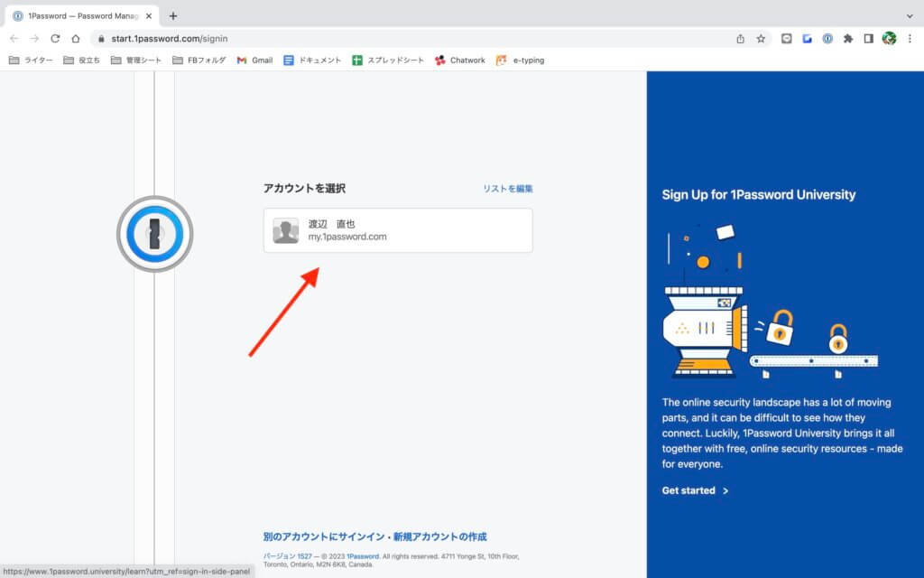Open the Chrome three-dot menu
Screen dimensions: 924x578
[x=910, y=38]
